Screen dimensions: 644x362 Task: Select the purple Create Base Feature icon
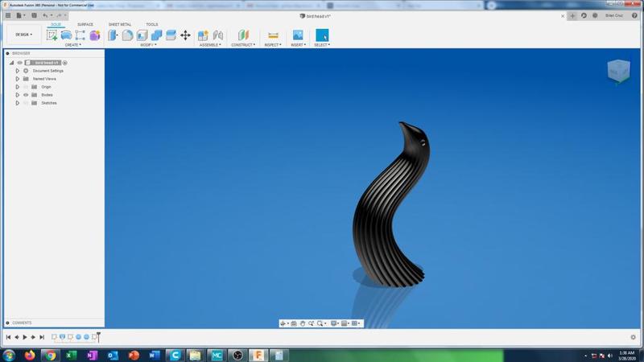coord(95,35)
